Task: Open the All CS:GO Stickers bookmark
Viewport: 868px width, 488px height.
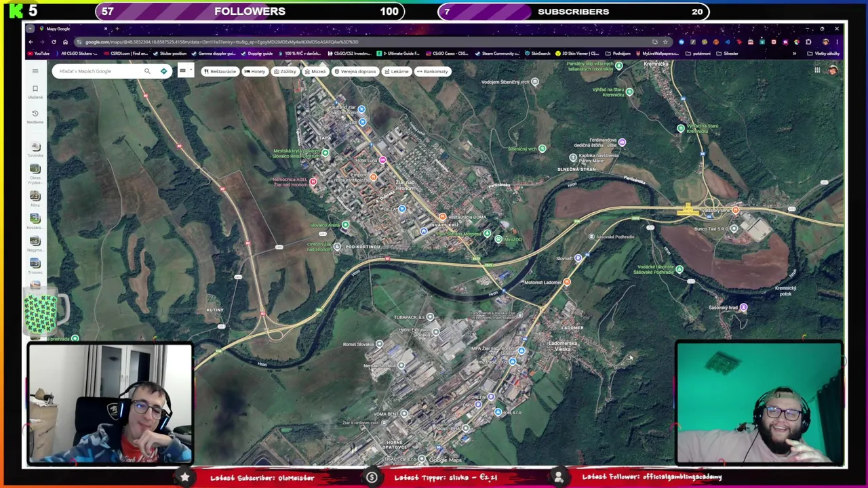Action: [x=76, y=54]
